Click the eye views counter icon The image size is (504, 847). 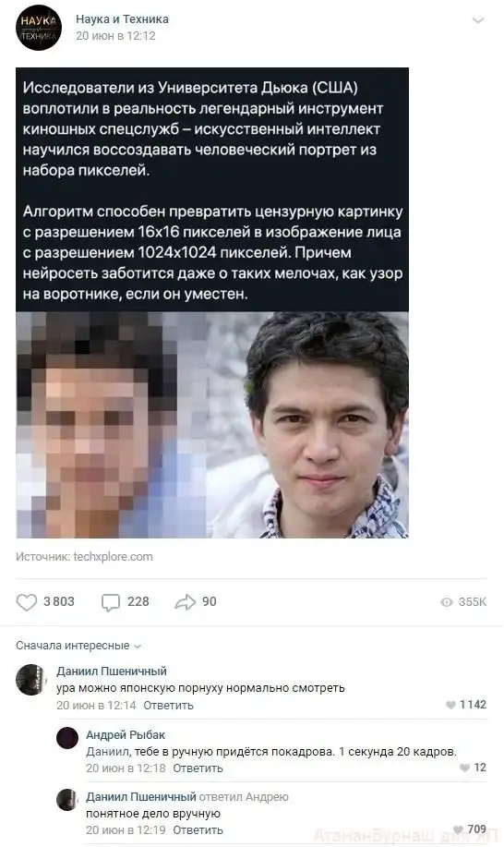pyautogui.click(x=447, y=601)
